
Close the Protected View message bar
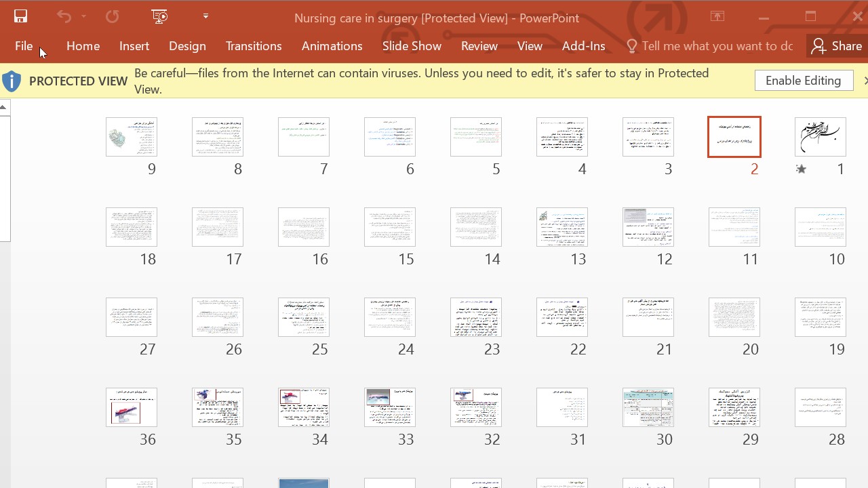[865, 81]
